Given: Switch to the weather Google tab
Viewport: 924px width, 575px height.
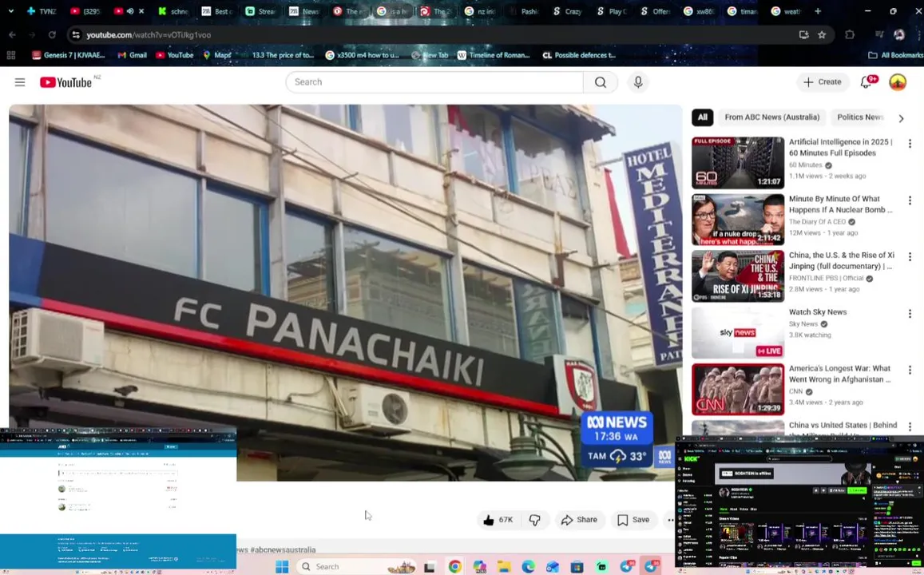Looking at the screenshot, I should (x=787, y=11).
